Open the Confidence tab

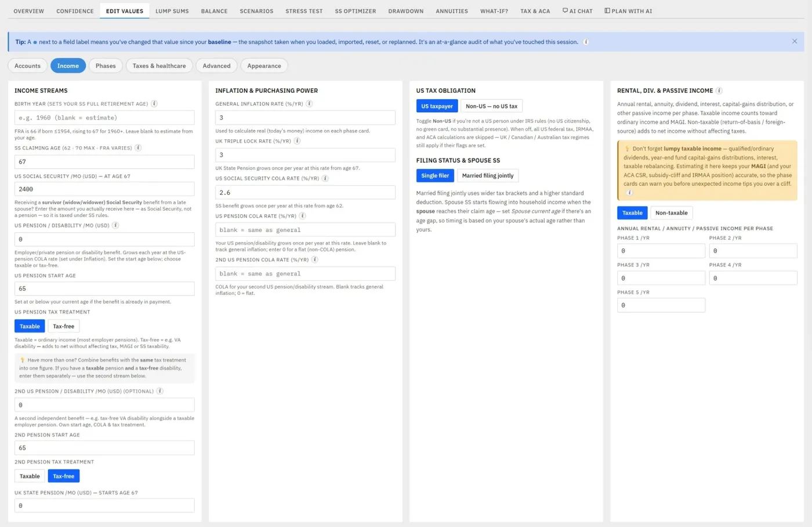tap(75, 11)
